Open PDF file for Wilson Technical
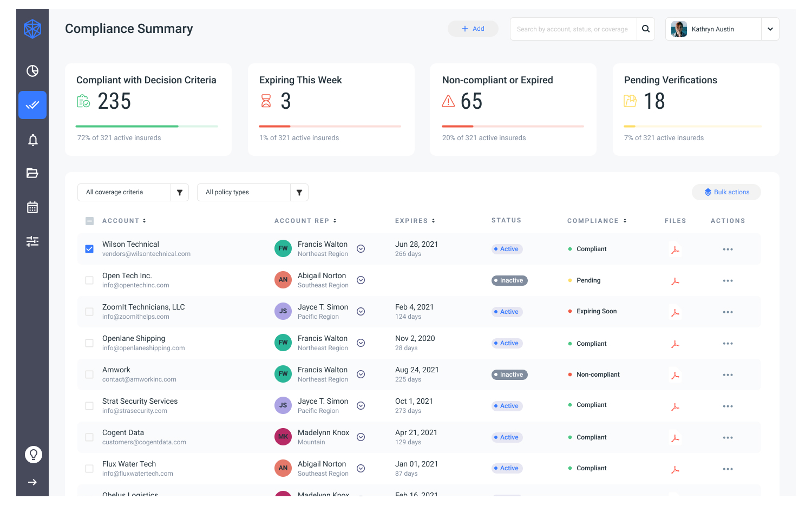The height and width of the screenshot is (506, 812). (x=675, y=249)
